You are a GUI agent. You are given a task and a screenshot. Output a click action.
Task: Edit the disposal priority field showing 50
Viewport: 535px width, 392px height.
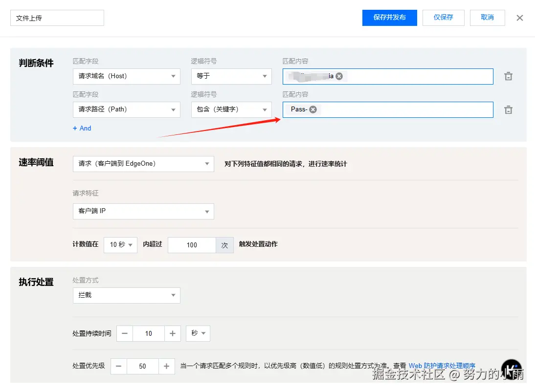[x=142, y=366]
